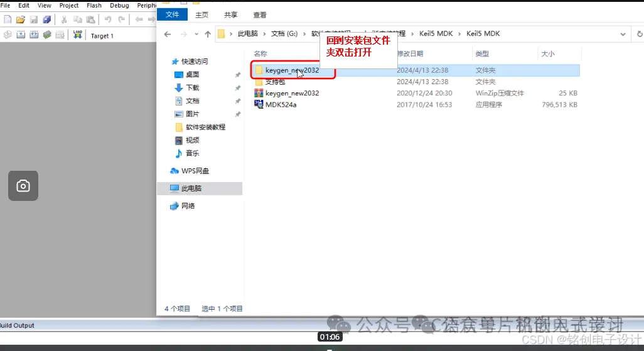The width and height of the screenshot is (644, 351).
Task: Click 文档 (G:) in the address breadcrumb
Action: [x=284, y=34]
